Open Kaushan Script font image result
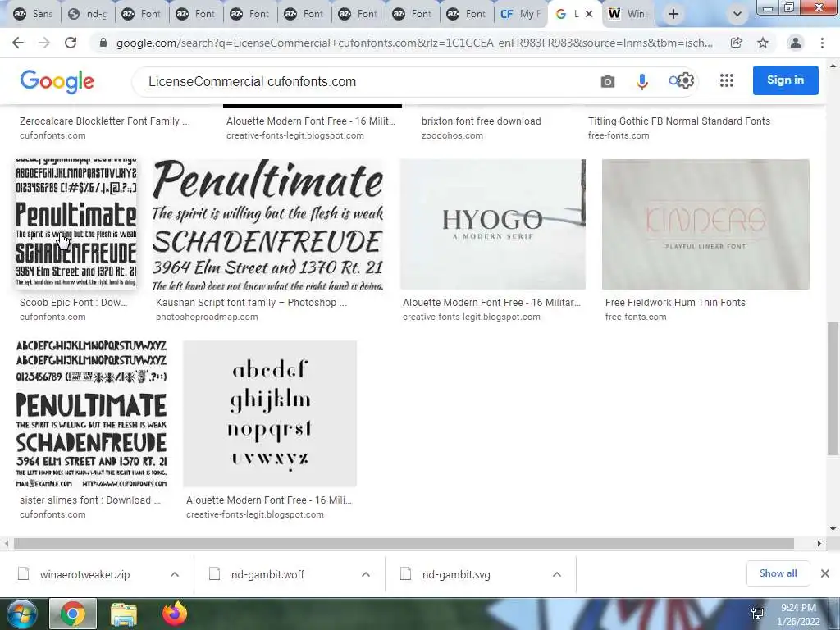The width and height of the screenshot is (840, 630). [x=268, y=225]
